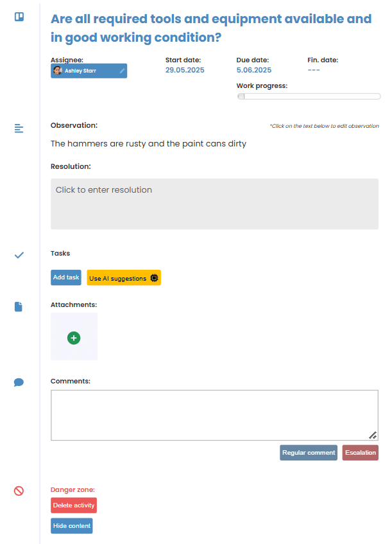Click the AI chip icon on suggestions button
392x544 pixels.
click(154, 278)
